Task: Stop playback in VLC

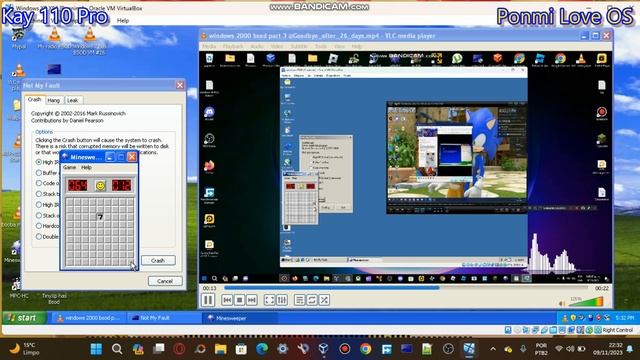Action: click(x=240, y=300)
